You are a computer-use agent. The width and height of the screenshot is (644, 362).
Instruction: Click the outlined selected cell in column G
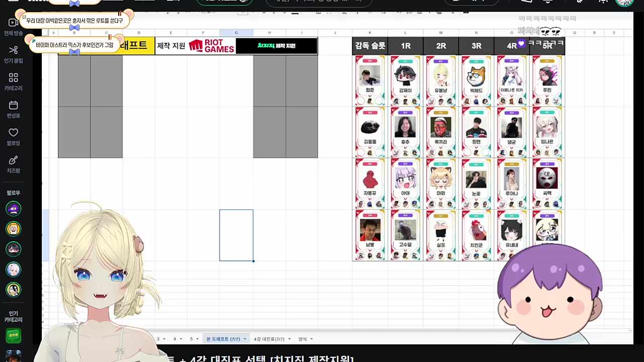pos(236,235)
